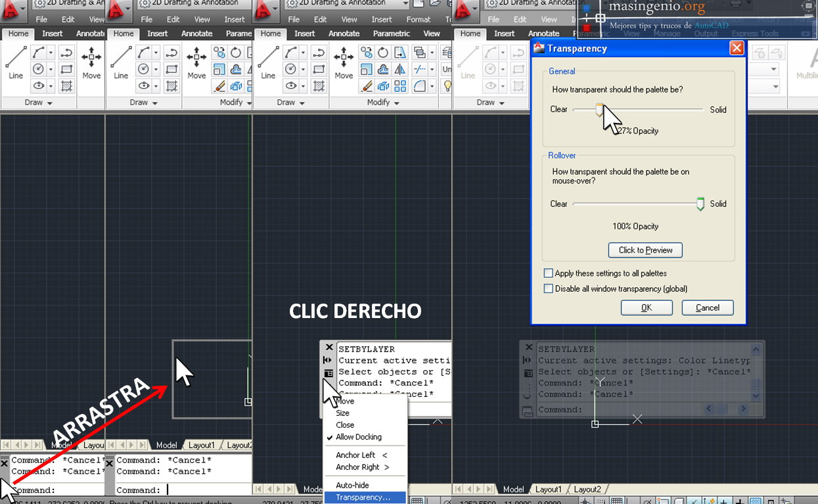Open the Circle tool dropdown arrow

point(303,69)
